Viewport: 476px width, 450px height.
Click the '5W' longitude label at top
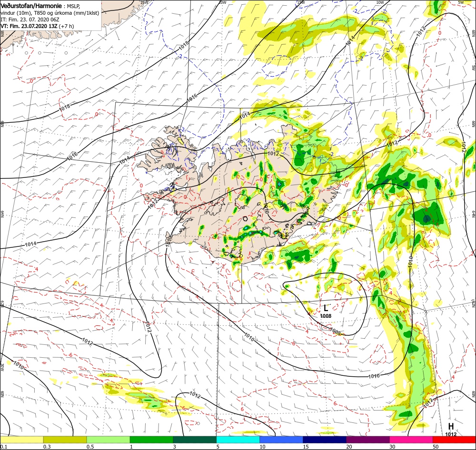pos(461,2)
